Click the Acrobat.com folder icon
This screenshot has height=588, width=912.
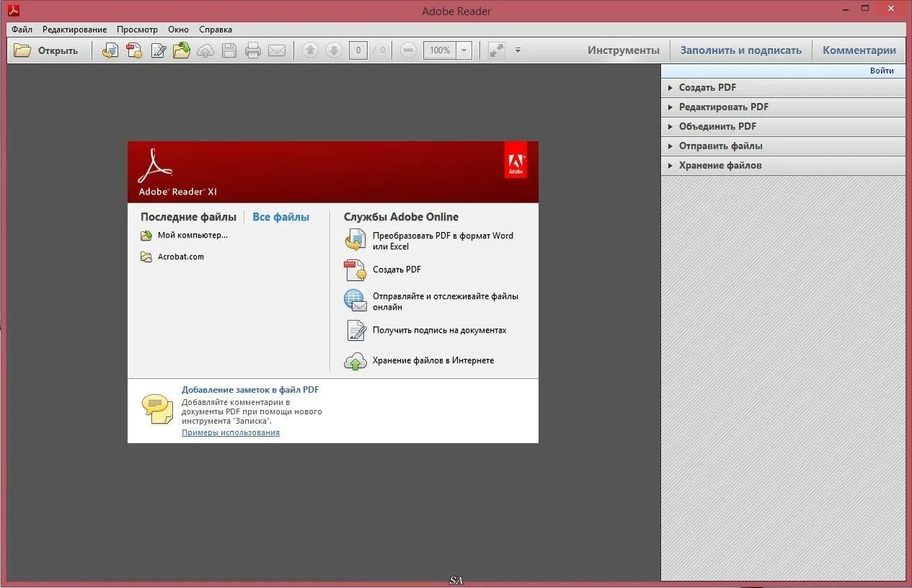tap(146, 257)
